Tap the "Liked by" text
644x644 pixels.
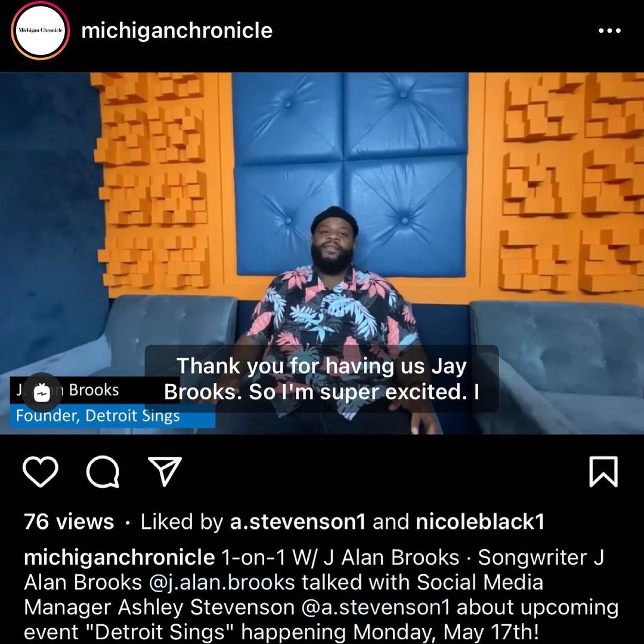[x=181, y=522]
